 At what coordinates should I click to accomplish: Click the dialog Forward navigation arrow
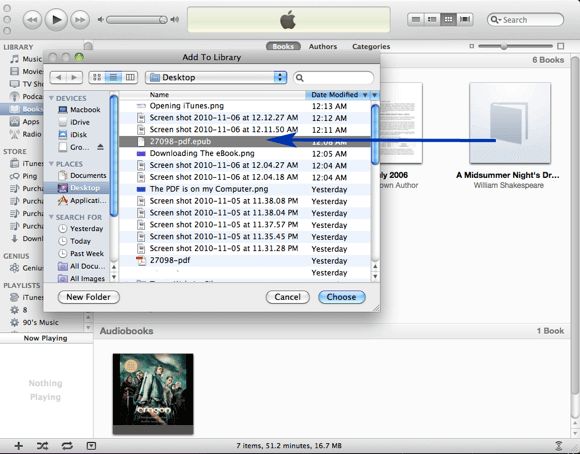(74, 77)
